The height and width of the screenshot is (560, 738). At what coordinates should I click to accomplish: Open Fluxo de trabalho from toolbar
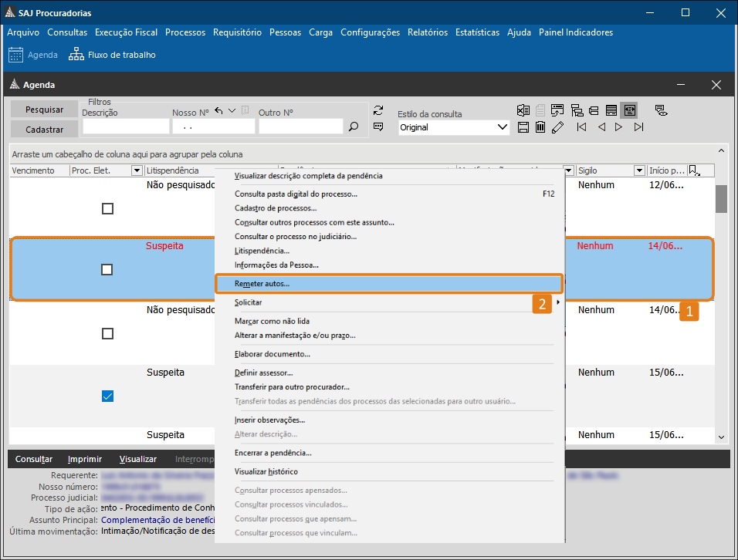[x=113, y=55]
